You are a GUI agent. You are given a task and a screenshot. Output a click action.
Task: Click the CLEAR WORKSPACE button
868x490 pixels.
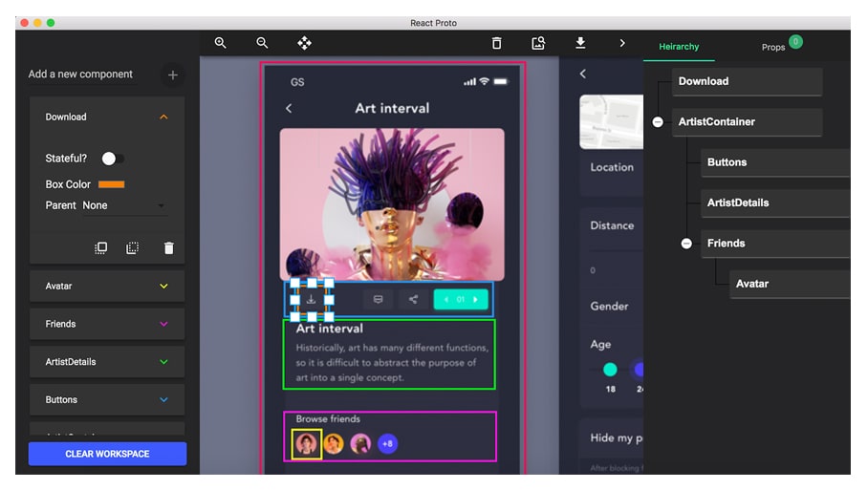pos(107,454)
